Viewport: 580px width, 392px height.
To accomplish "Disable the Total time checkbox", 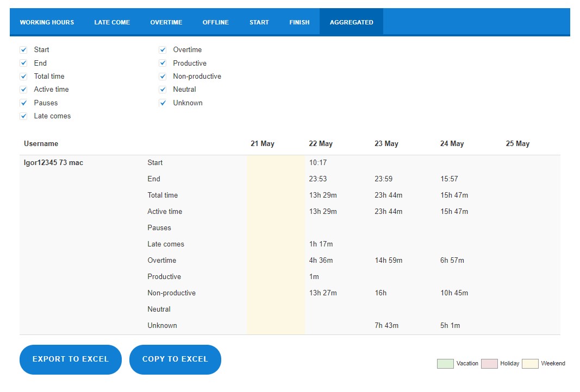I will point(24,77).
